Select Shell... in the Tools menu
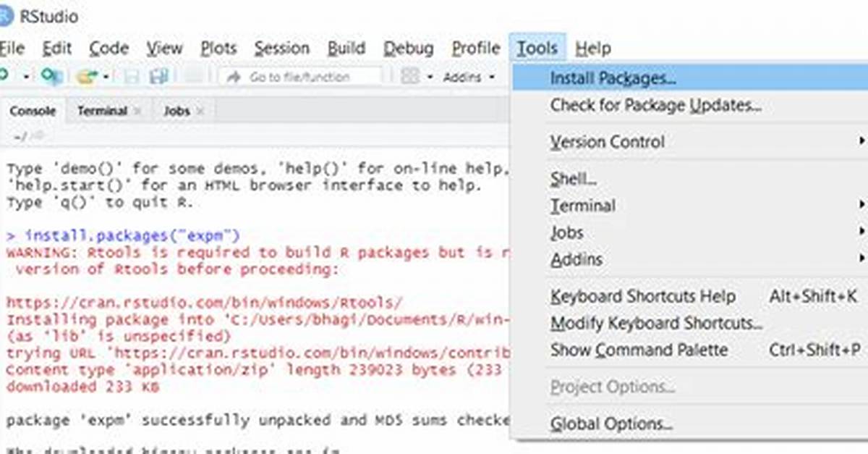 click(x=689, y=179)
